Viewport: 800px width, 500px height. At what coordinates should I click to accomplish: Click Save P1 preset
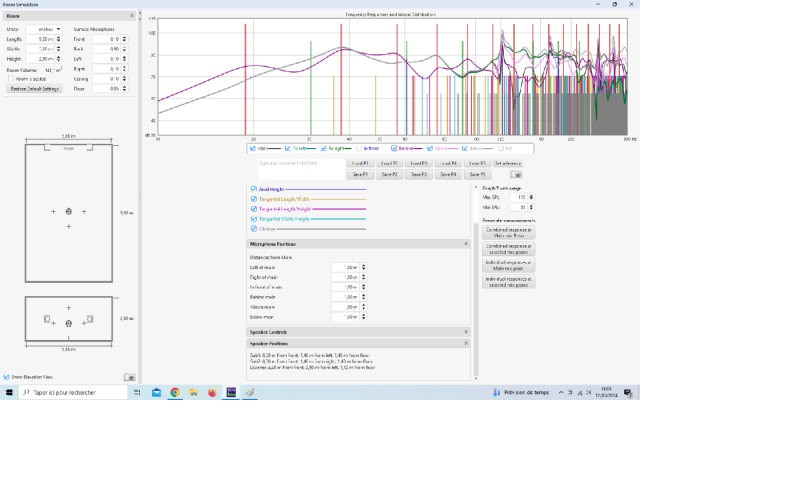[x=360, y=174]
